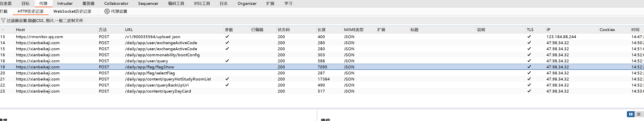Open the 重放器 tab

pyautogui.click(x=88, y=3)
